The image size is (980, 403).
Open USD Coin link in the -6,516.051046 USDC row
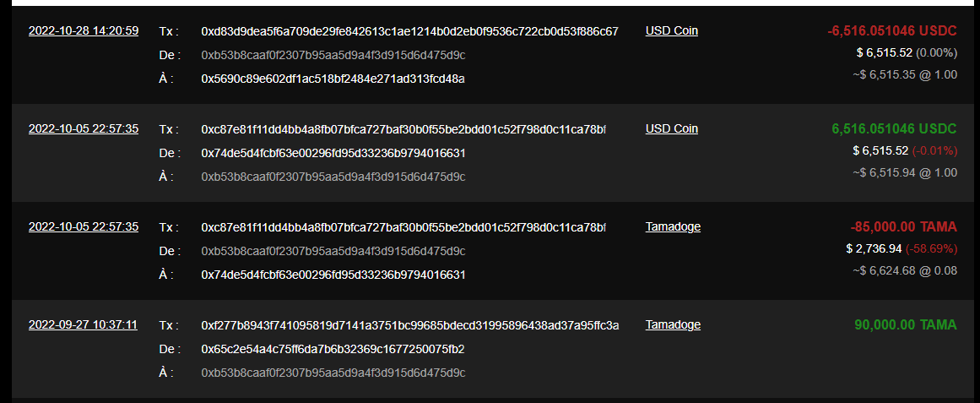[x=672, y=31]
